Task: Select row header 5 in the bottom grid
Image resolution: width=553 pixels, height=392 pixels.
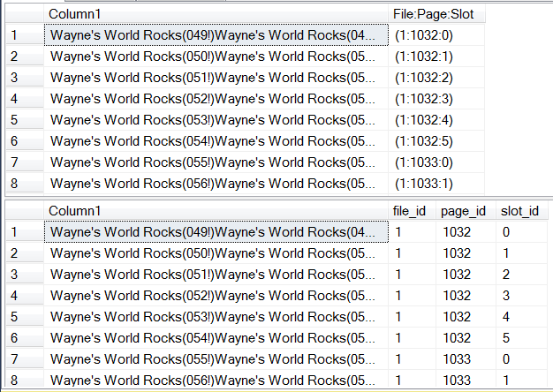Action: tap(25, 317)
